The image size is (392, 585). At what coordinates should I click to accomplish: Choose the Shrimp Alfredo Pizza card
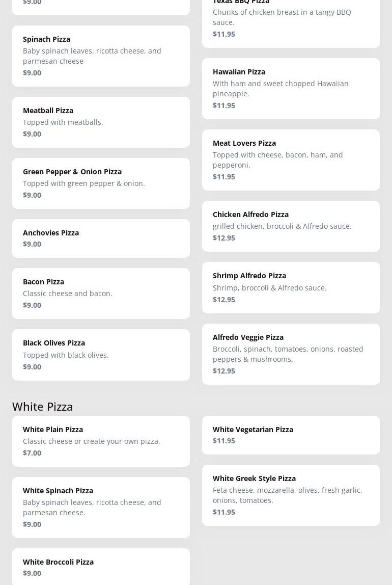tap(291, 287)
